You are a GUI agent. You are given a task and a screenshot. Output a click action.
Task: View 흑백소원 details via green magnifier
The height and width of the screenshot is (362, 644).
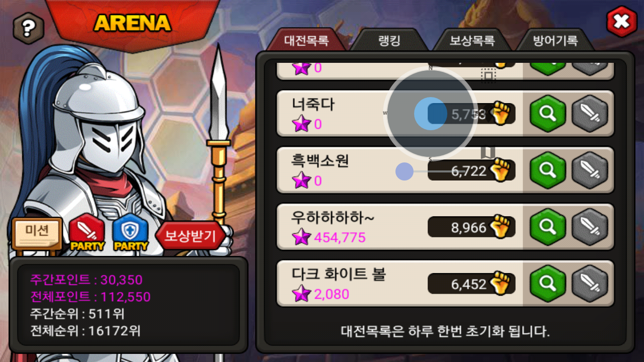[548, 170]
